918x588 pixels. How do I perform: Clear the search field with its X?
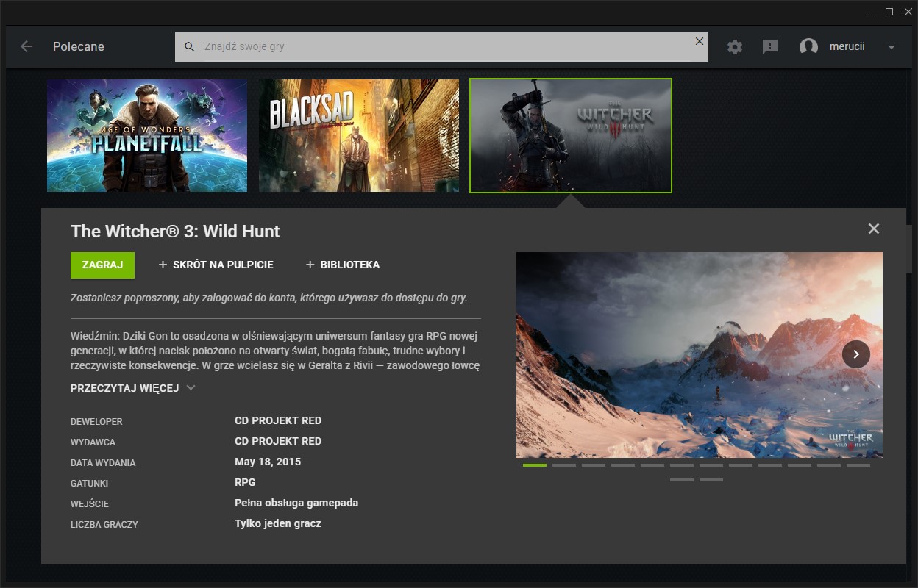pyautogui.click(x=700, y=41)
